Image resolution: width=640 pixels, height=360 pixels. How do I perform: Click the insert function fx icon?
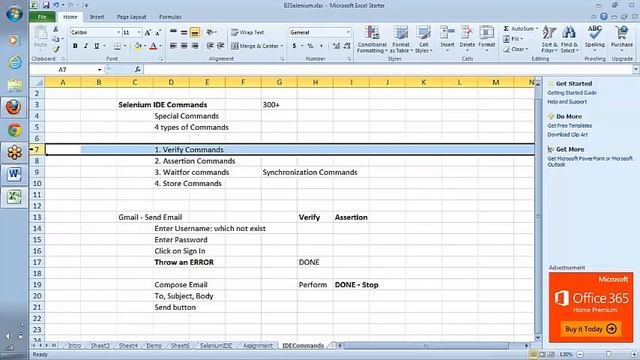[138, 69]
